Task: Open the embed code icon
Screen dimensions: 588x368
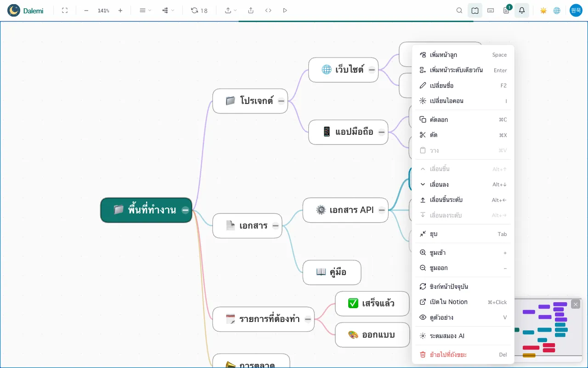Action: 268,10
